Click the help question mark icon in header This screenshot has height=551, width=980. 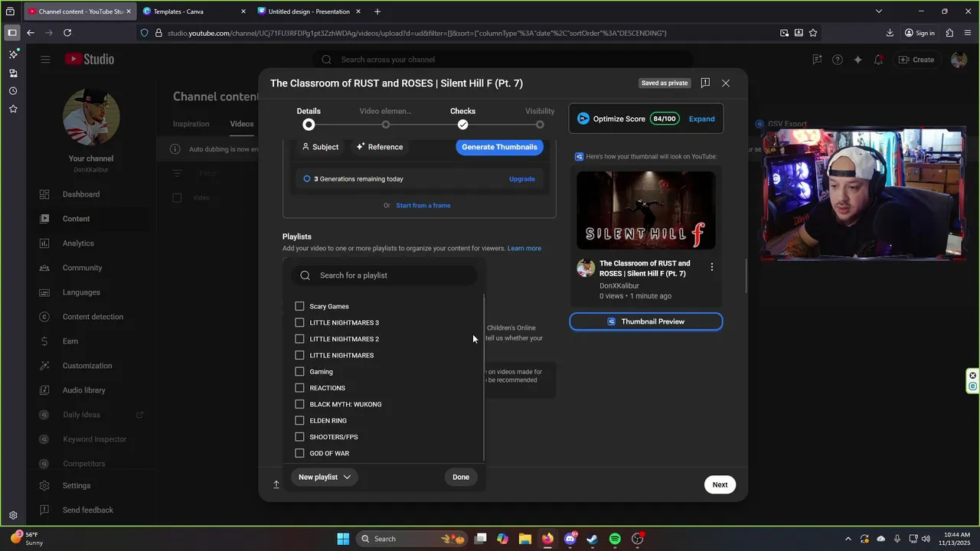tap(838, 60)
